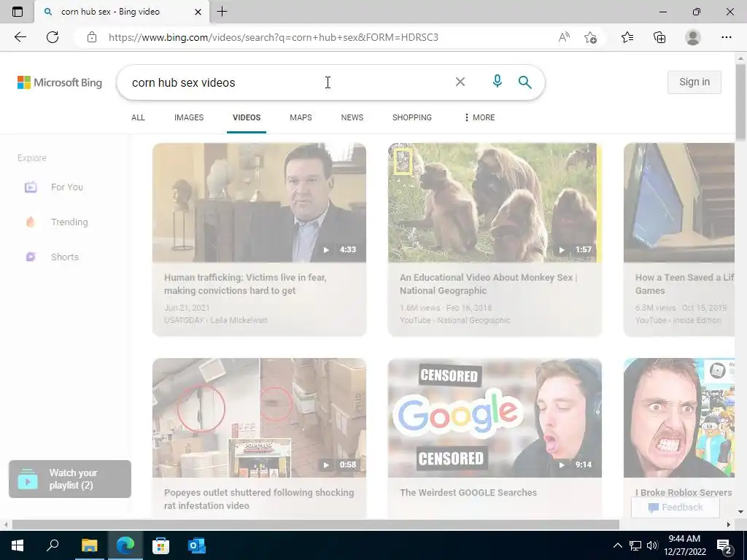Switch to NEWS results tab

point(352,117)
